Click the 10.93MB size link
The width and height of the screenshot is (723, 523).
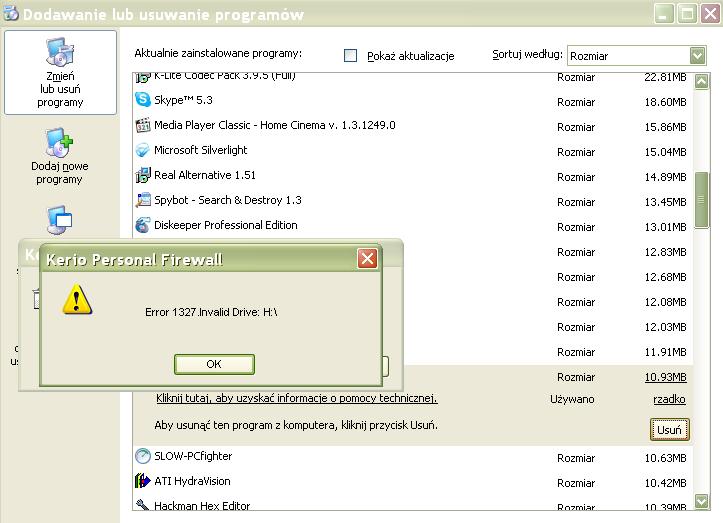(665, 377)
